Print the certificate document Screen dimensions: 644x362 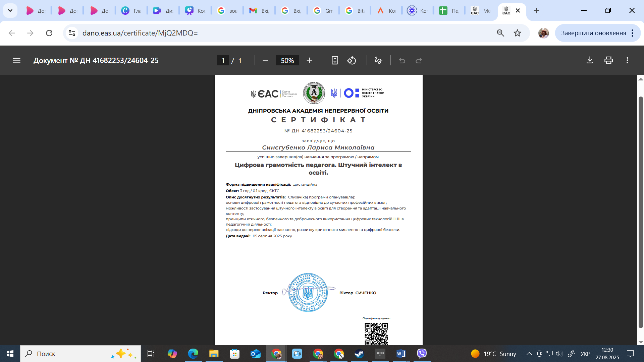pyautogui.click(x=608, y=60)
